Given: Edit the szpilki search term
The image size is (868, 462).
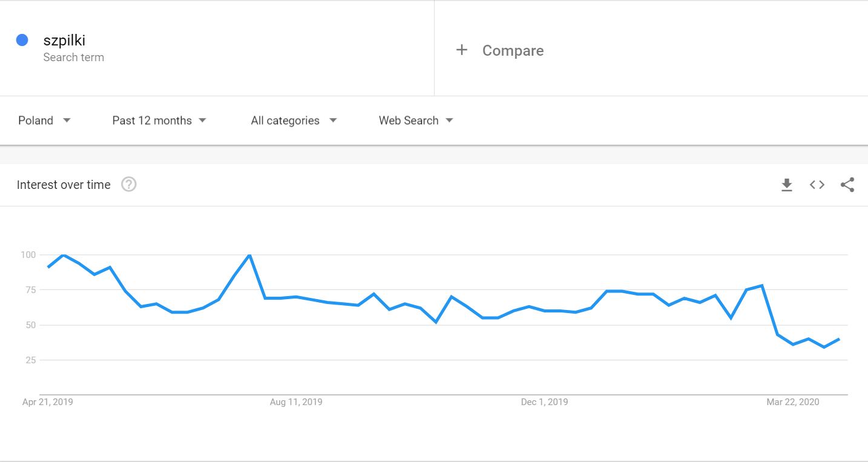Looking at the screenshot, I should (x=64, y=41).
